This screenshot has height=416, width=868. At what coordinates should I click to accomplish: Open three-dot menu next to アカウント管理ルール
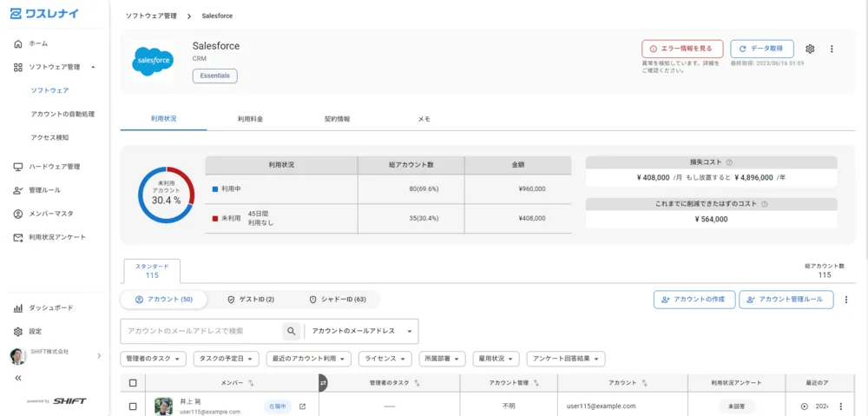tap(845, 300)
